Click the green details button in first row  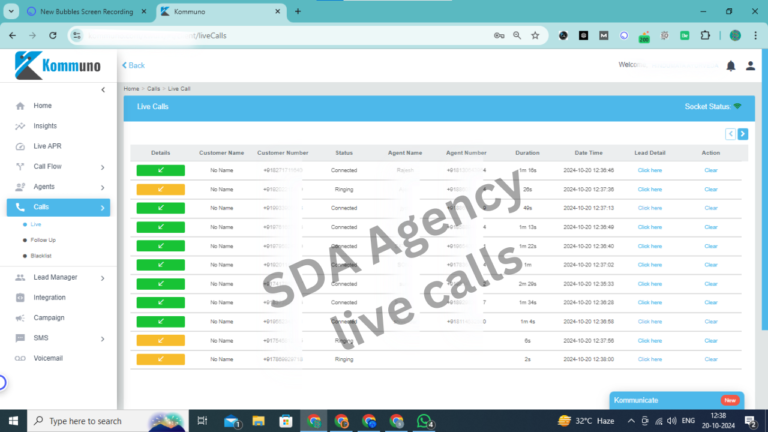tap(160, 170)
